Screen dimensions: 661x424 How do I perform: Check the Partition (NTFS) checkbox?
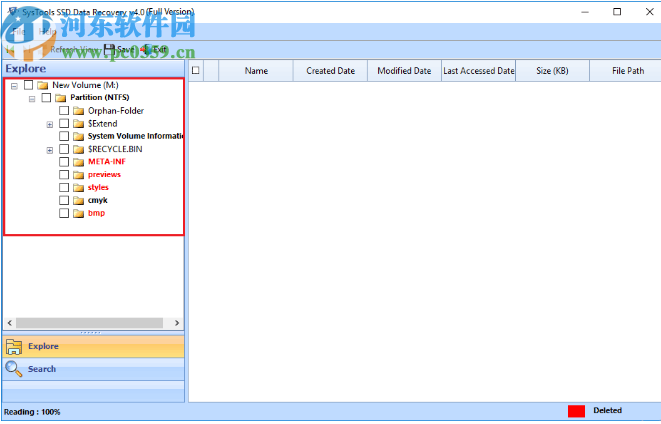coord(46,98)
